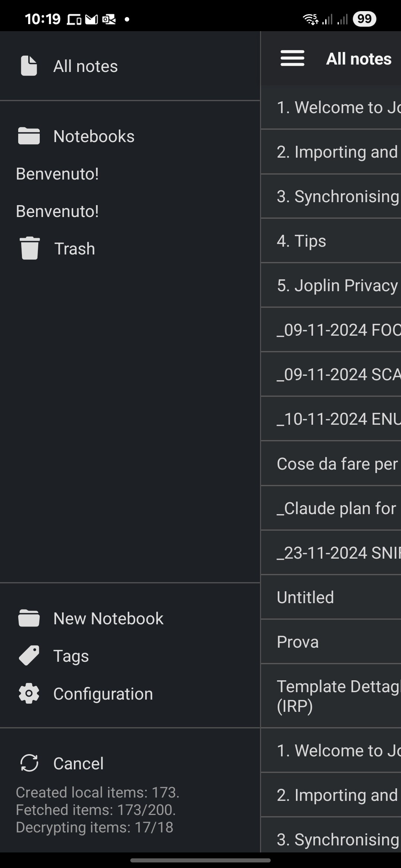Open the first 1. Welcome to Joplin note
This screenshot has height=868, width=401.
pos(331,107)
